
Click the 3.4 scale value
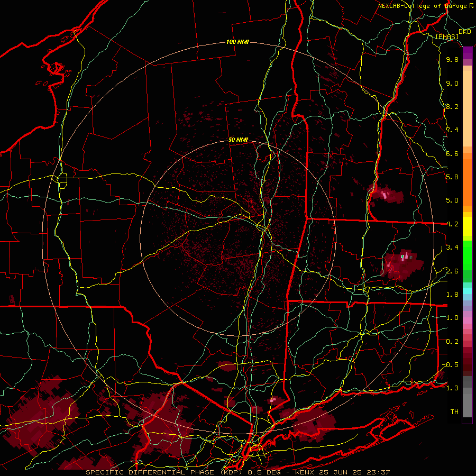452,248
